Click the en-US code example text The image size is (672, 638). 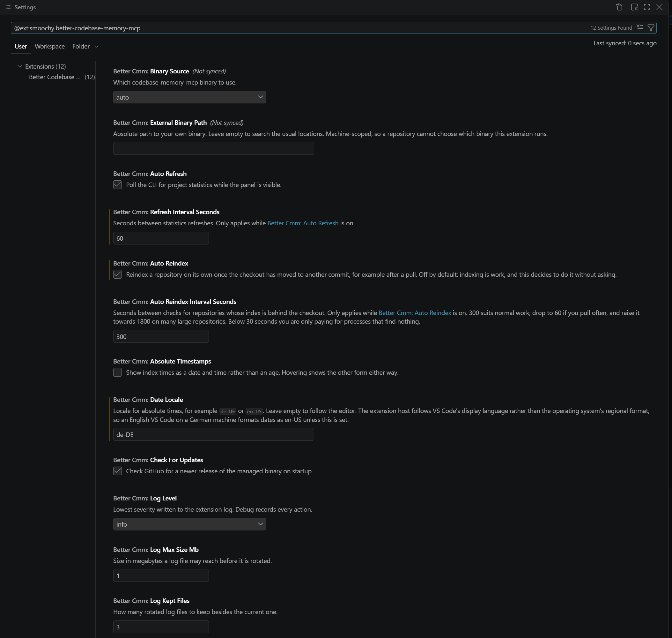tap(254, 411)
